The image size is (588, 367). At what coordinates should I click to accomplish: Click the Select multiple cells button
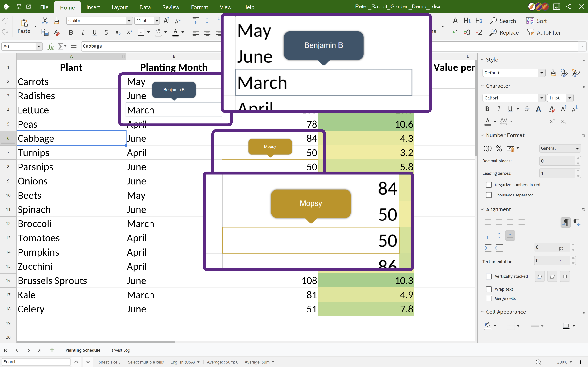pyautogui.click(x=146, y=362)
